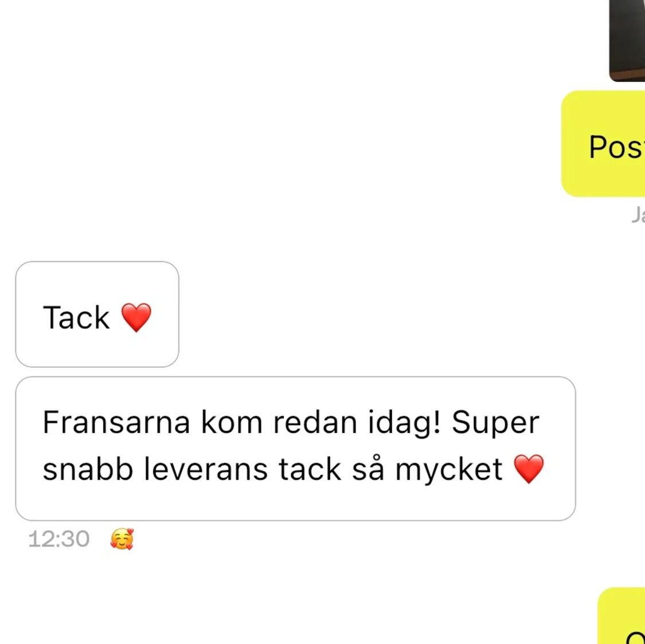Tap the partially visible yellow bubble at the bottom
Viewport: 645px width, 644px height.
tap(621, 616)
